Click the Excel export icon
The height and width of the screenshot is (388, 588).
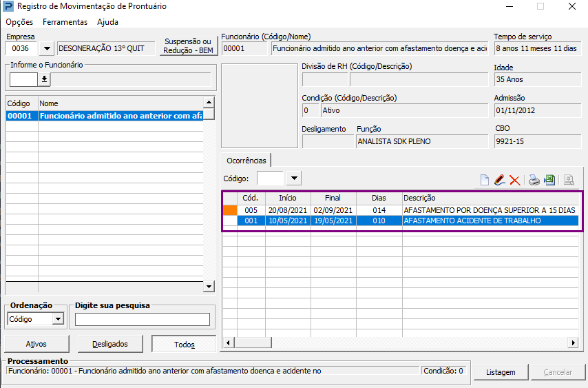coord(549,180)
